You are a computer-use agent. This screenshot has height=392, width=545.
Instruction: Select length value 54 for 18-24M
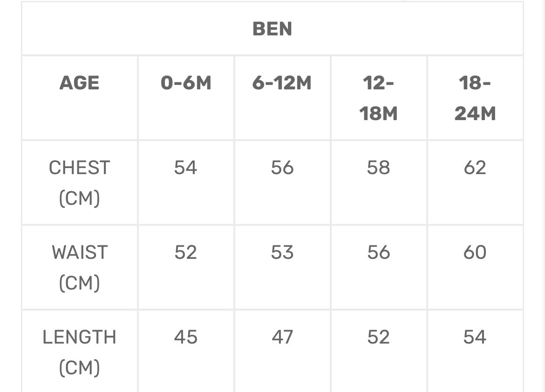tap(475, 337)
